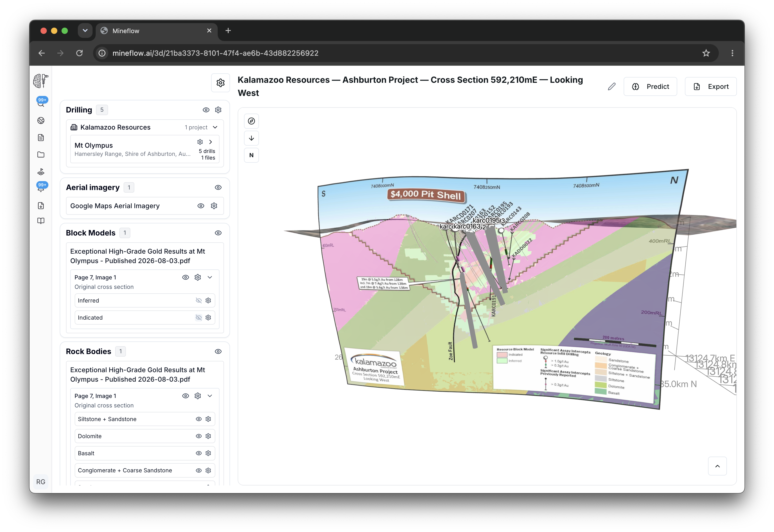
Task: Open Google Maps Aerial Imagery settings gear
Action: point(214,206)
